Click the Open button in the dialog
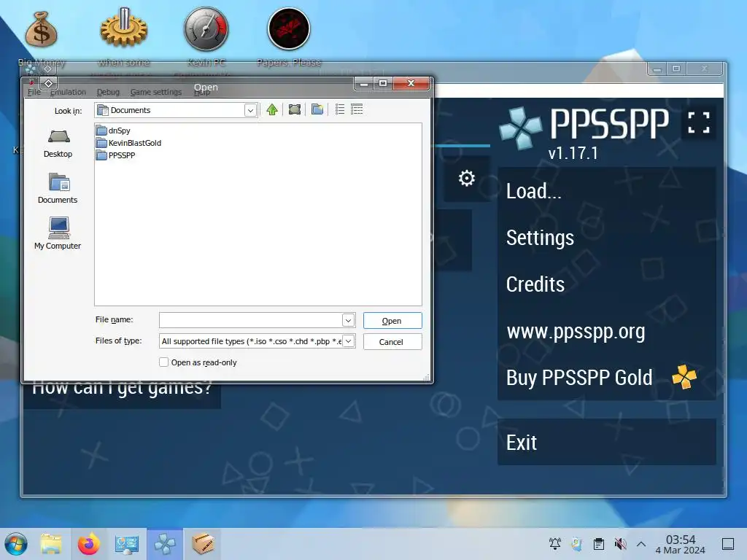 click(392, 321)
